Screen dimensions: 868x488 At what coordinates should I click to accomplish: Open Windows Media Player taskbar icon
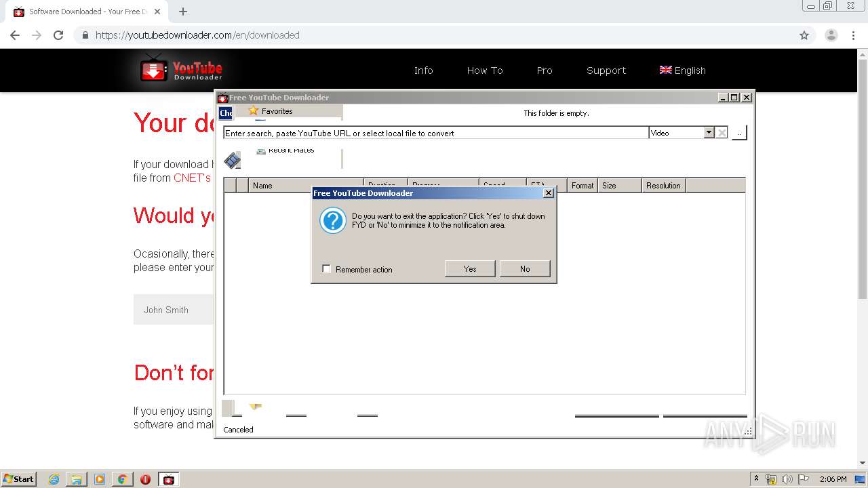point(100,479)
